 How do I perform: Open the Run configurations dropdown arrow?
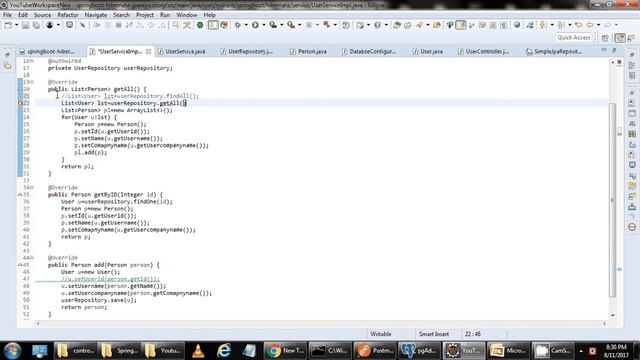(x=263, y=25)
